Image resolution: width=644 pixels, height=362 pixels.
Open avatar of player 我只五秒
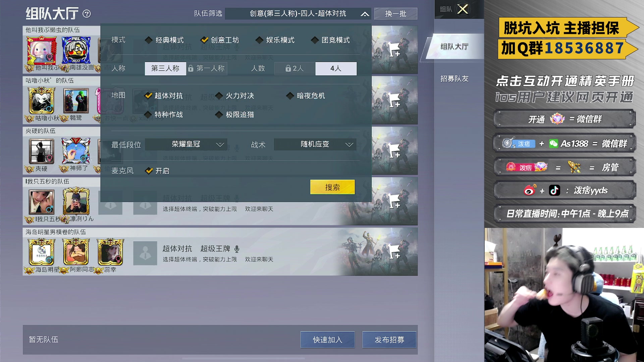(x=42, y=202)
